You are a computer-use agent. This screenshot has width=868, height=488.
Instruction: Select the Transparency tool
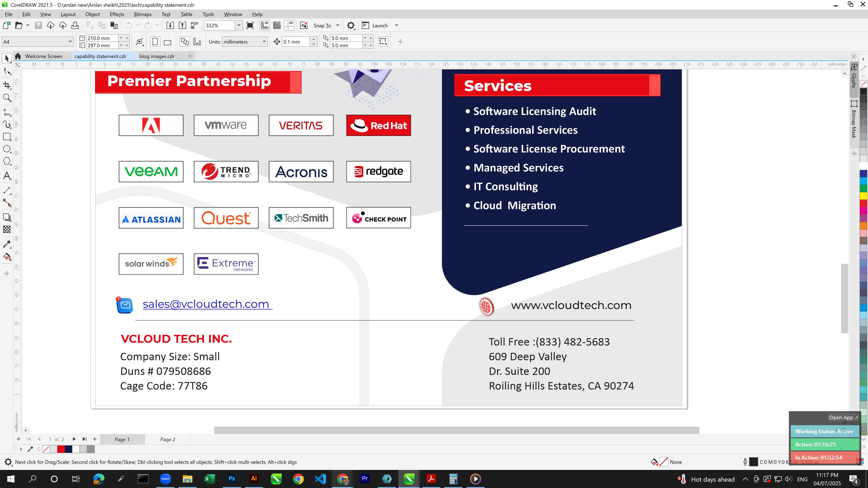[7, 229]
